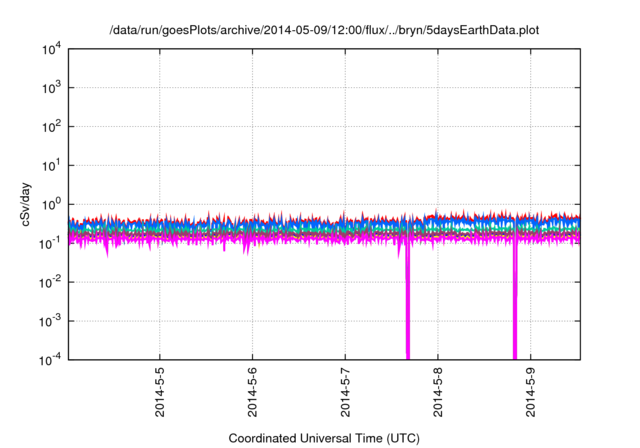Click the 2014-5-9 date tick label
640x448 pixels.
pos(531,392)
